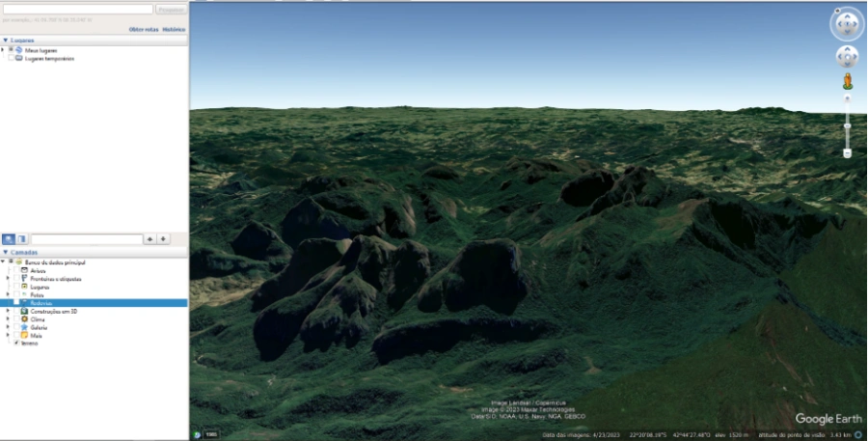This screenshot has width=868, height=441.
Task: Expand the Meus lugares tree node
Action: pos(3,50)
